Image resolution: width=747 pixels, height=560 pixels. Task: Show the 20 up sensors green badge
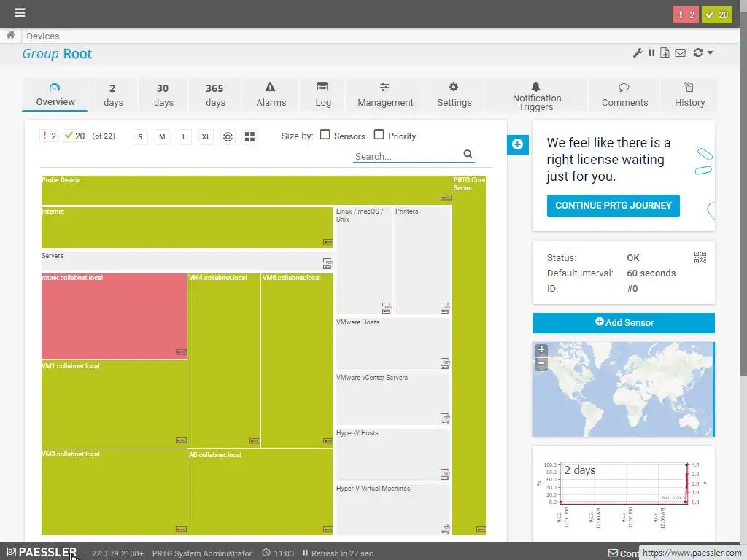(x=716, y=15)
